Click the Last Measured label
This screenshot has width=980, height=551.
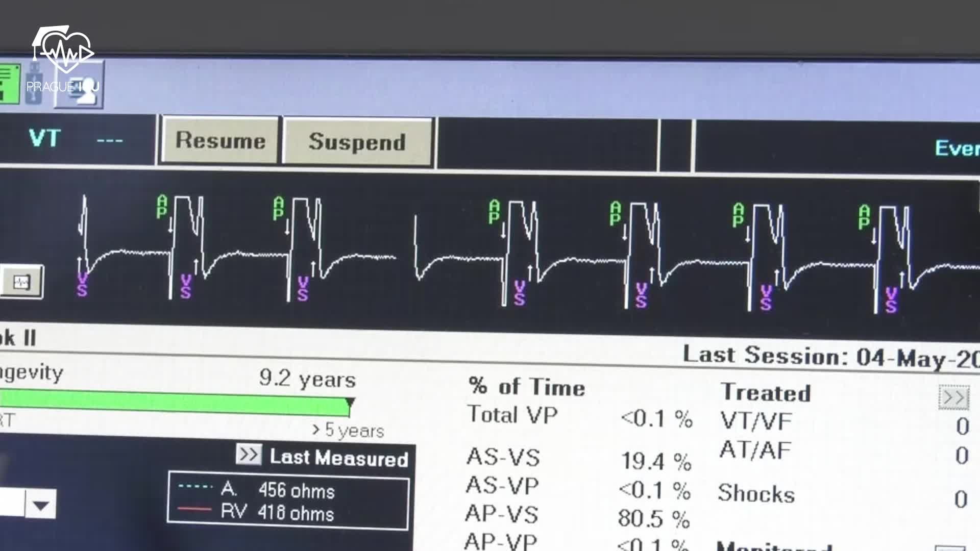[339, 458]
